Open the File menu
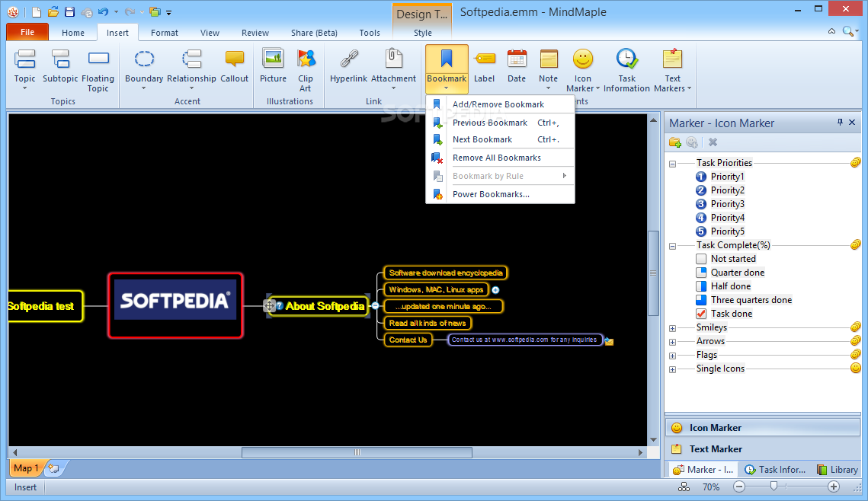This screenshot has width=868, height=501. point(27,32)
